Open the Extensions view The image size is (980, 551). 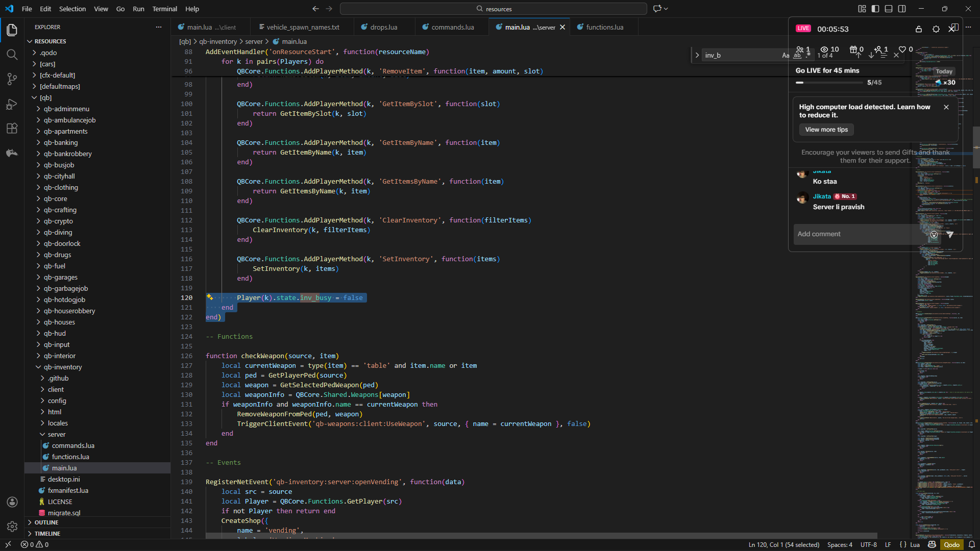tap(12, 129)
